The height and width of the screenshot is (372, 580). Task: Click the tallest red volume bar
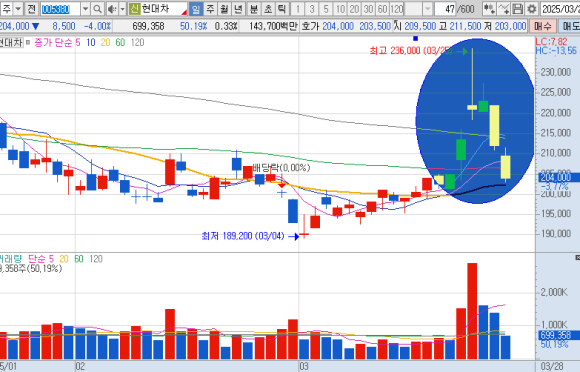(x=472, y=311)
